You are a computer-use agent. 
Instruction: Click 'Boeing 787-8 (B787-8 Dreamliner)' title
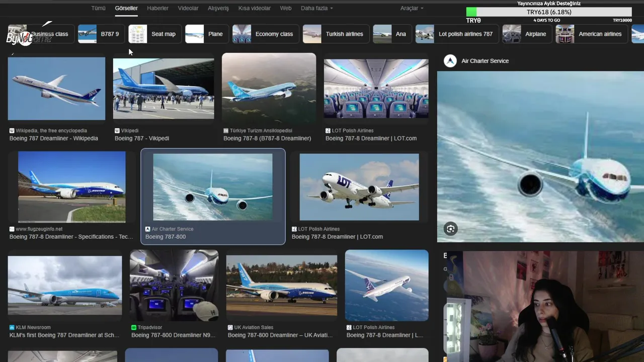coord(267,138)
